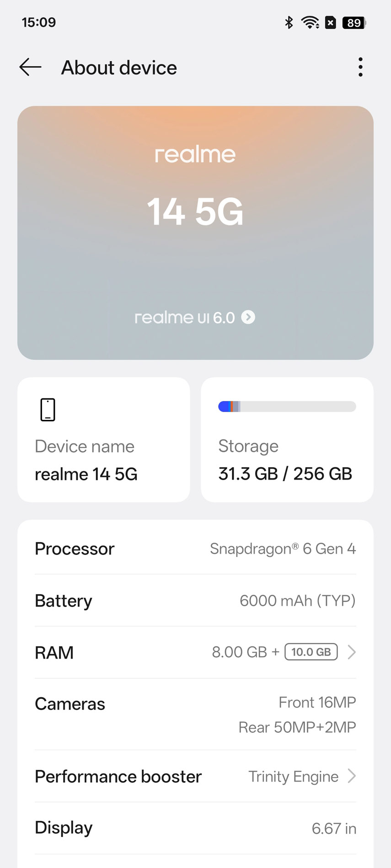Tap the 10.0 GB RAM expansion badge
This screenshot has height=868, width=391.
point(311,652)
